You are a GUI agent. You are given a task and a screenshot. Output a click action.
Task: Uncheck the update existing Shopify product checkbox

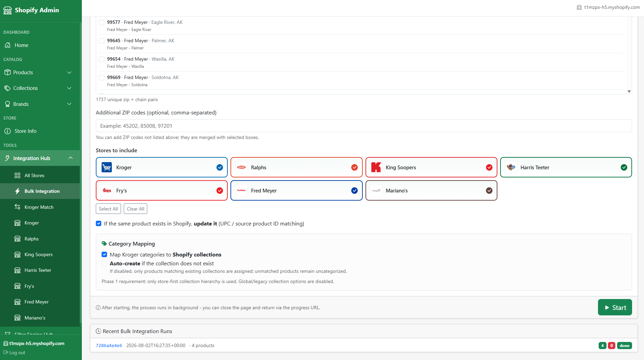point(99,224)
